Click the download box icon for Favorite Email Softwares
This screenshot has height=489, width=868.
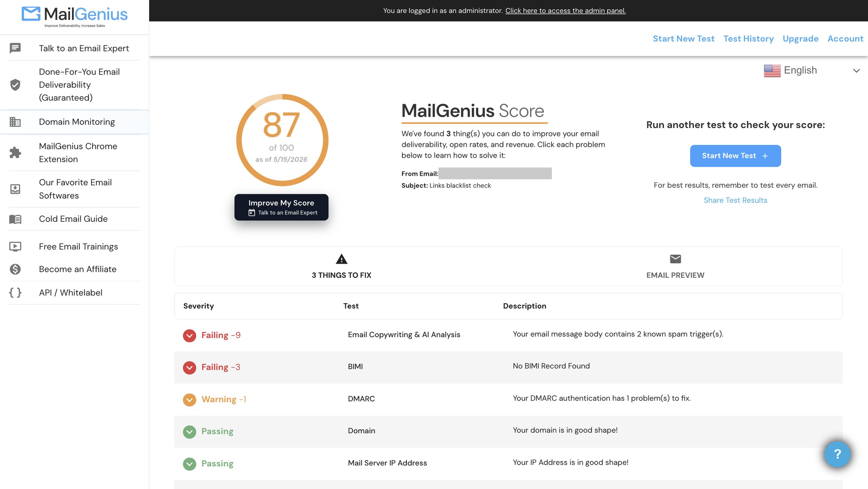click(15, 189)
